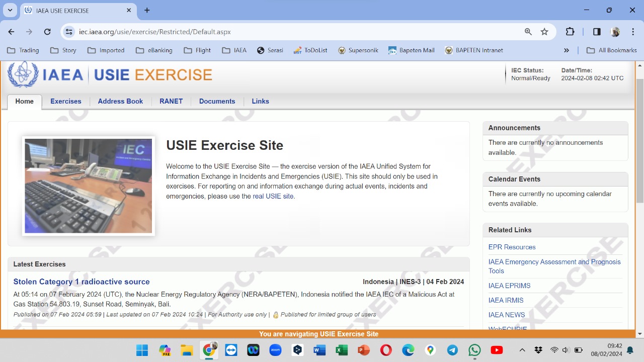Image resolution: width=644 pixels, height=362 pixels.
Task: Click the IAEA USIE EXERCISE logo
Action: click(x=110, y=74)
